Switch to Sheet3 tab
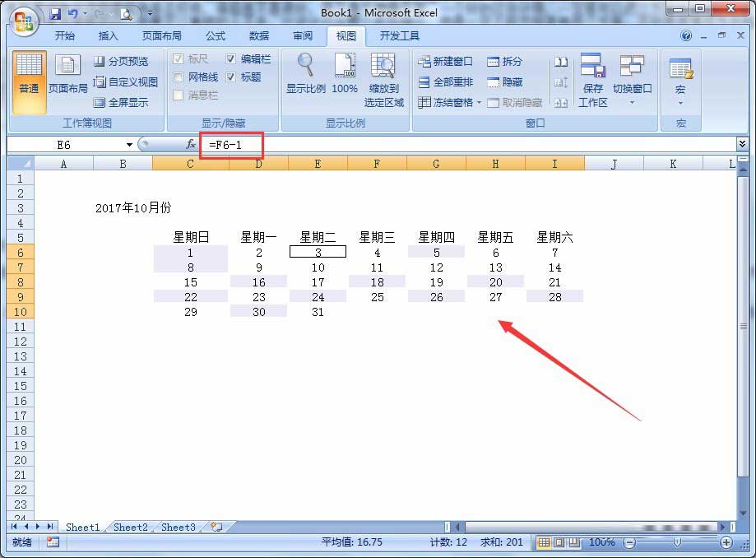The image size is (756, 558). (179, 527)
